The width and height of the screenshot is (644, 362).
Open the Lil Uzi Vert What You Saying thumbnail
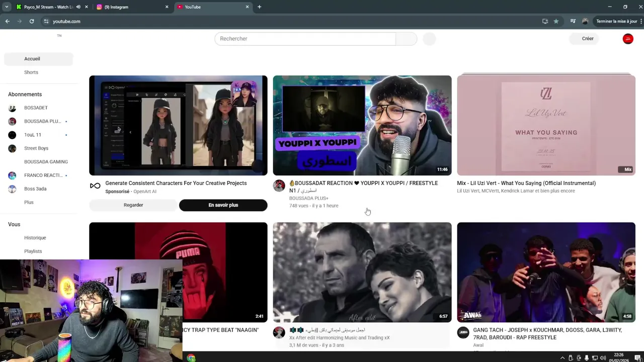(x=546, y=125)
